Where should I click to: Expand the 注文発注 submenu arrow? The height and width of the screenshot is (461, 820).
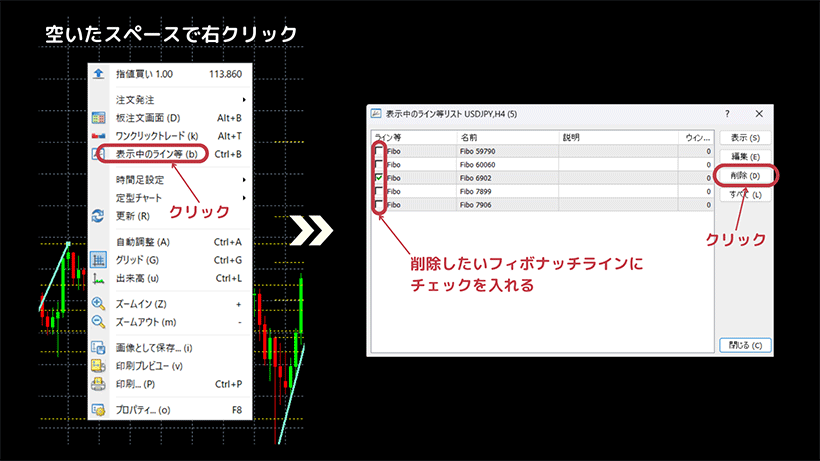coord(244,100)
